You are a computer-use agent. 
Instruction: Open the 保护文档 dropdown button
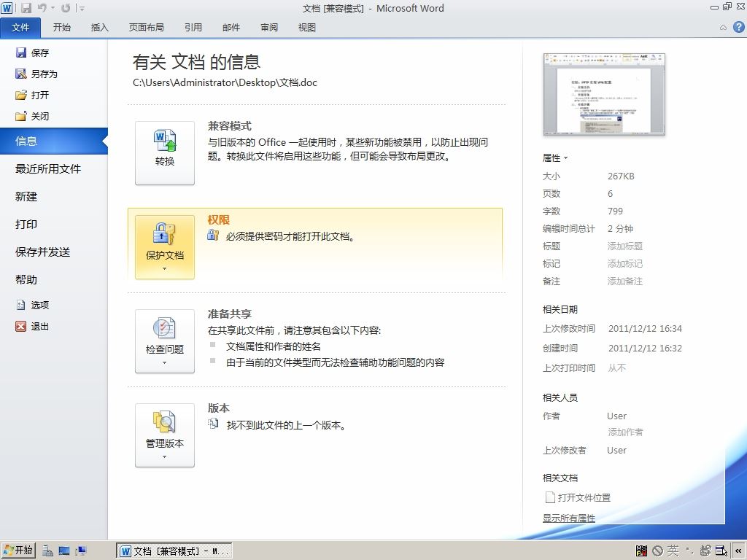[x=165, y=247]
